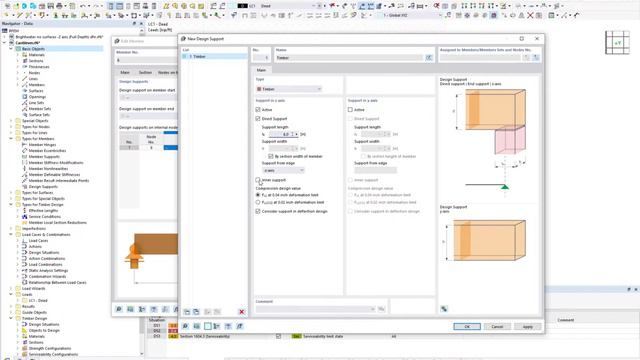The width and height of the screenshot is (640, 360).
Task: Toggle Direct Support checkbox for z-axis
Action: [258, 118]
